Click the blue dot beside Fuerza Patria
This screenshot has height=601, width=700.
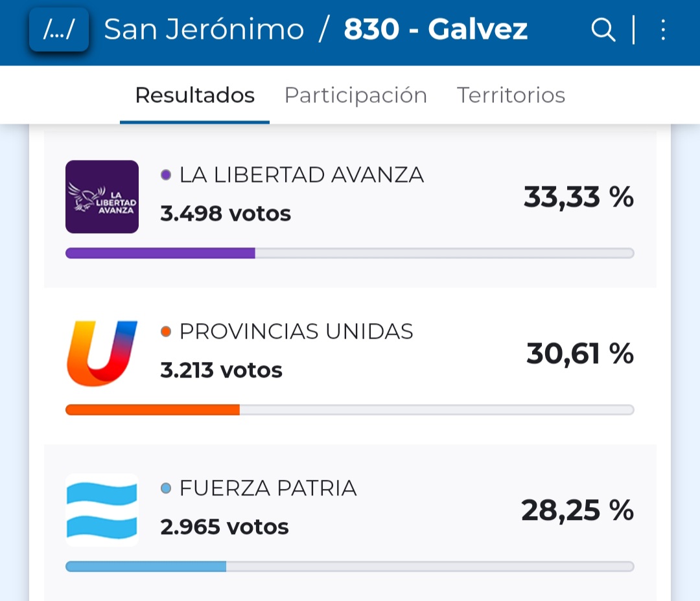166,488
